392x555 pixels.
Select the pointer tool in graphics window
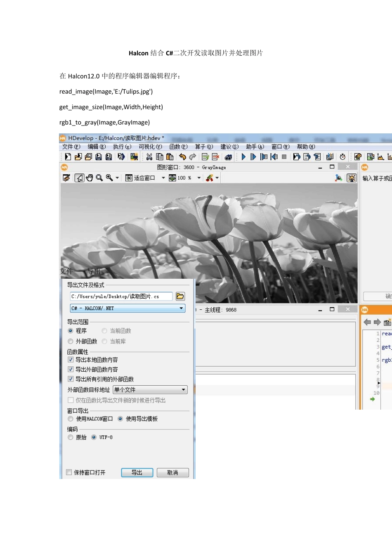80,178
